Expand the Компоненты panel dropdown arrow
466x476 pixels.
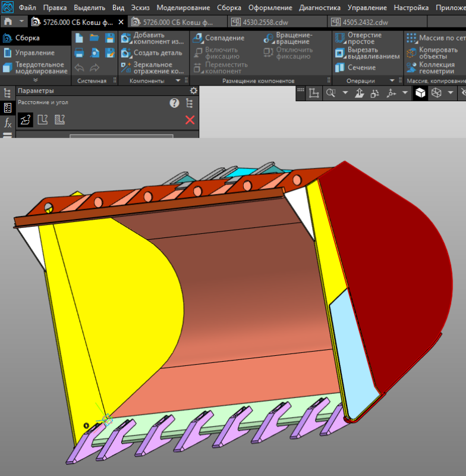click(178, 81)
